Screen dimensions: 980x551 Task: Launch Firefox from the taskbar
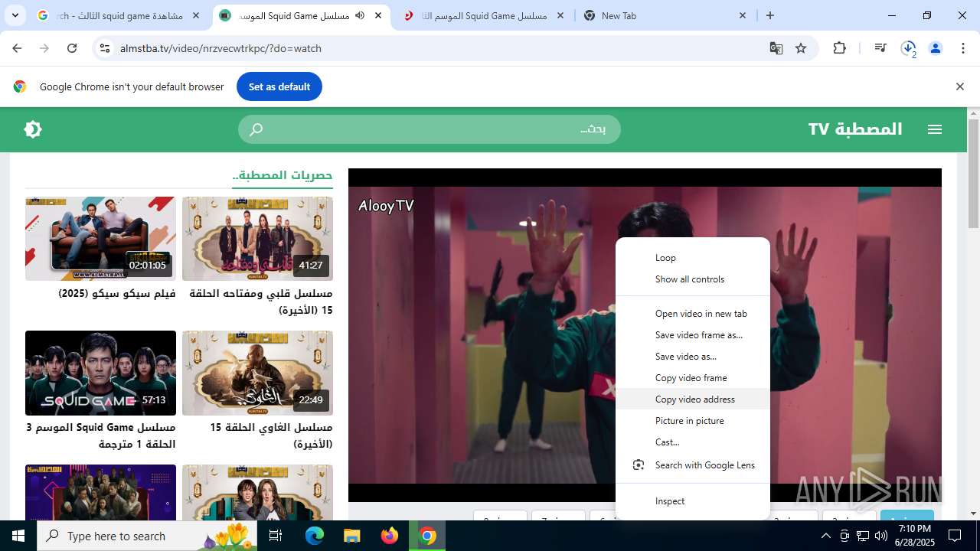click(x=390, y=536)
